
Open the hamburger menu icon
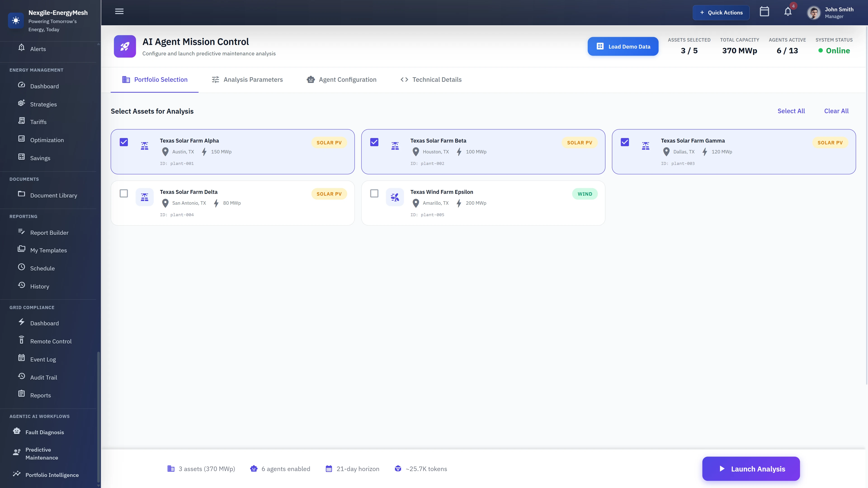coord(119,12)
